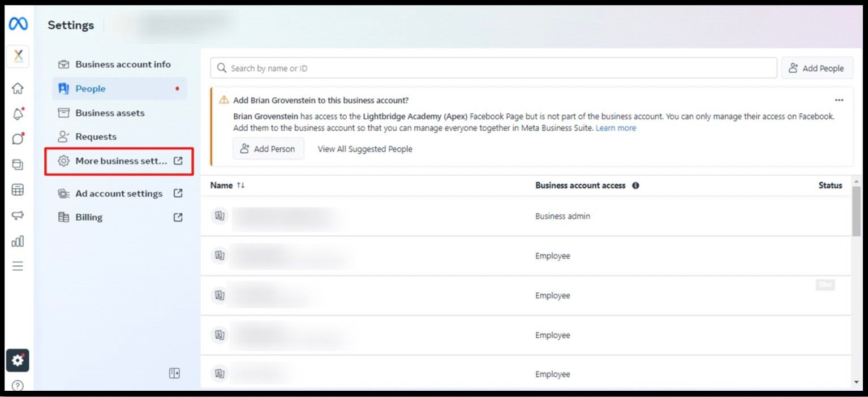Click Help question mark icon
This screenshot has width=868, height=397.
tap(18, 386)
